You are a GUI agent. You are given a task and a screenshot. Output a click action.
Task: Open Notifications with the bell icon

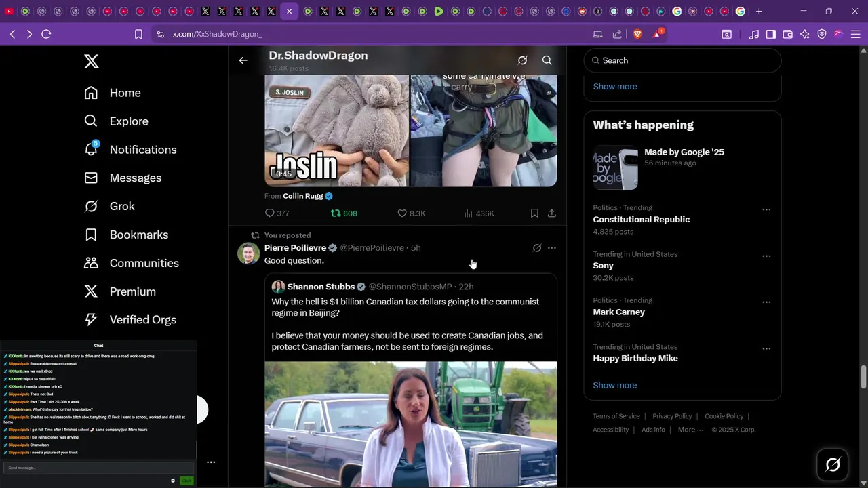tap(130, 150)
